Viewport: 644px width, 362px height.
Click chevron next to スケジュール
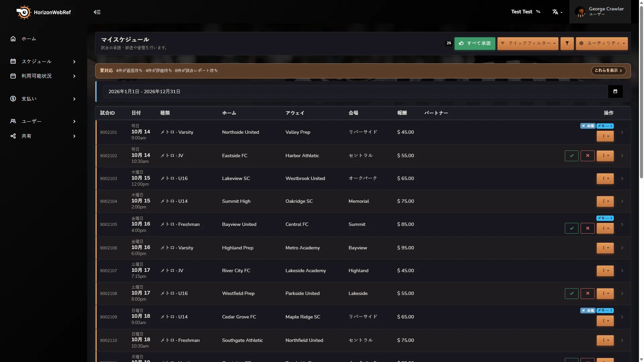[74, 62]
